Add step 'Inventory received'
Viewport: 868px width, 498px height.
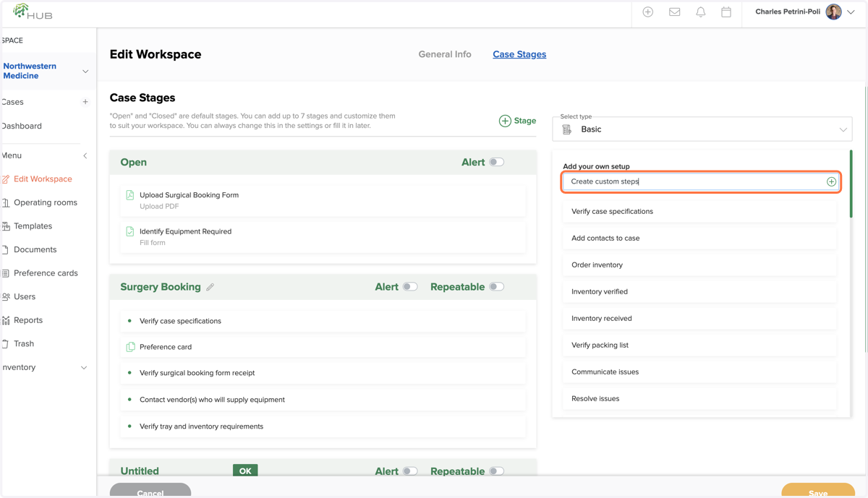point(699,319)
